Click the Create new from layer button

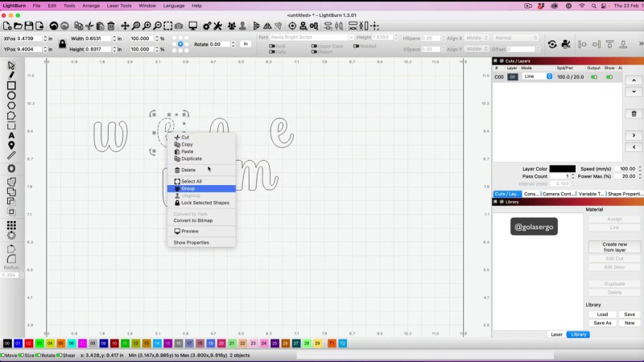614,247
